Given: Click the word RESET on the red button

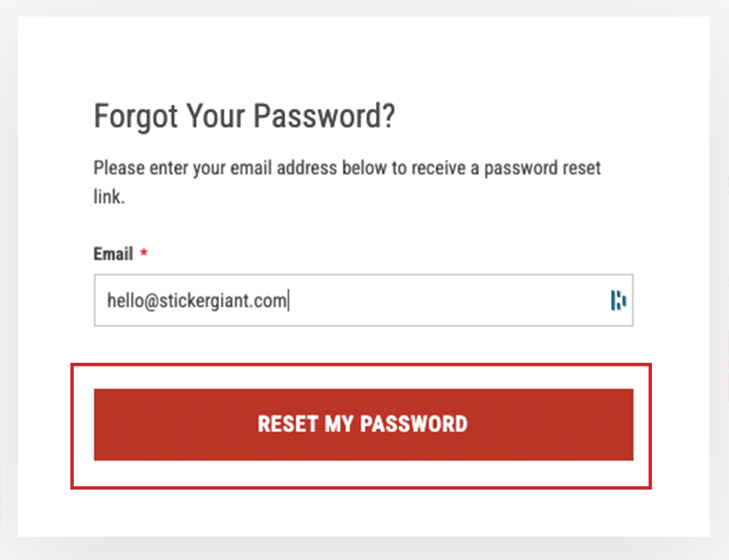Looking at the screenshot, I should (288, 424).
